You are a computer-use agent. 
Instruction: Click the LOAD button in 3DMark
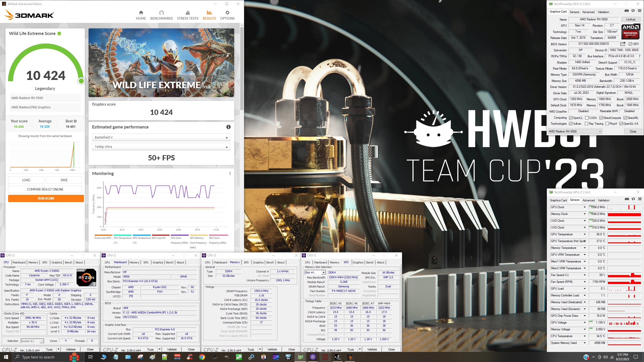[26, 180]
